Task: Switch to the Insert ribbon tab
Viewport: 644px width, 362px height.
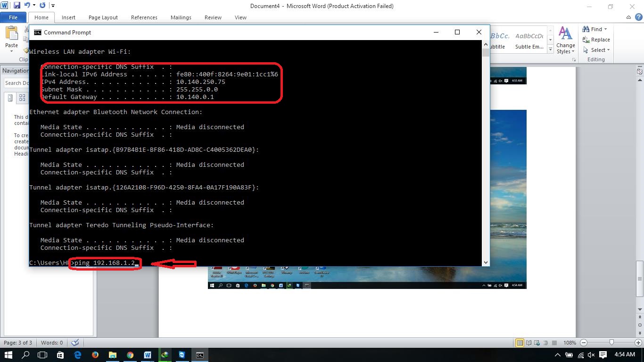Action: coord(68,17)
